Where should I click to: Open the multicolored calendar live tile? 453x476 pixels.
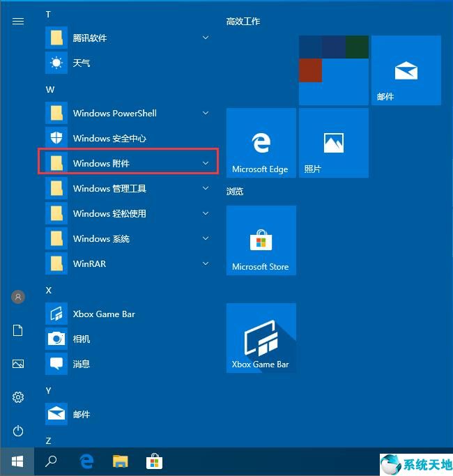[x=334, y=70]
